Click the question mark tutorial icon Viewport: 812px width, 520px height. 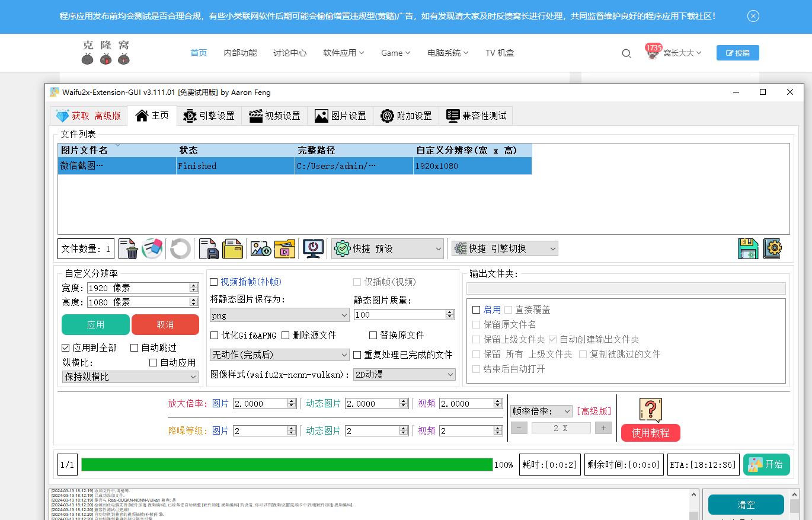coord(650,410)
